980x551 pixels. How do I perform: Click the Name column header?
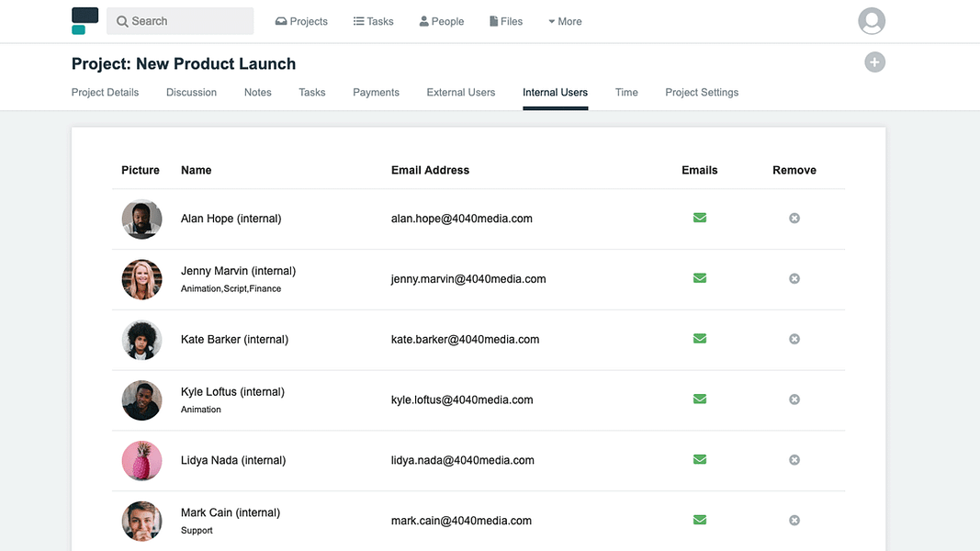tap(196, 170)
